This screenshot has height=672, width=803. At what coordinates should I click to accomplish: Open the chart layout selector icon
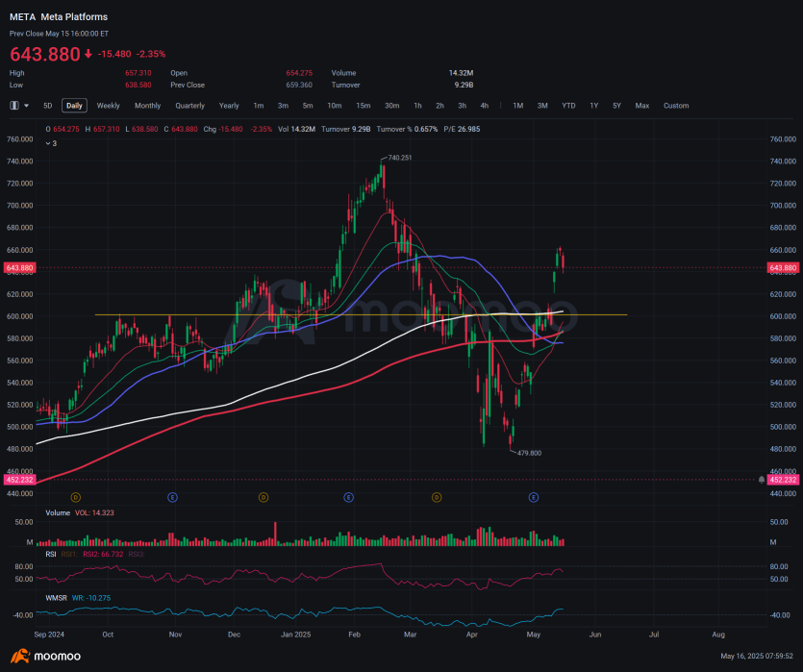coord(14,106)
